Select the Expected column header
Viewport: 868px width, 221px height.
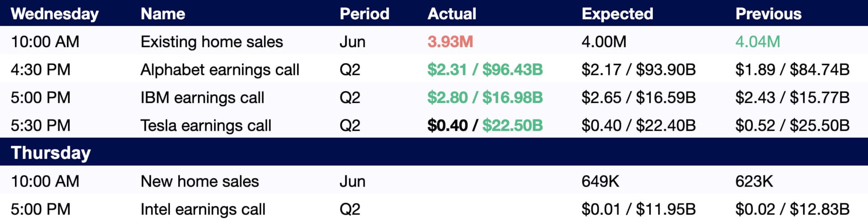click(618, 14)
